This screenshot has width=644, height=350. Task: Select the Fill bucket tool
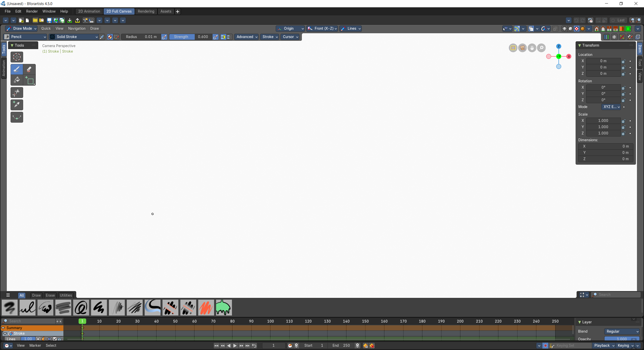click(17, 80)
